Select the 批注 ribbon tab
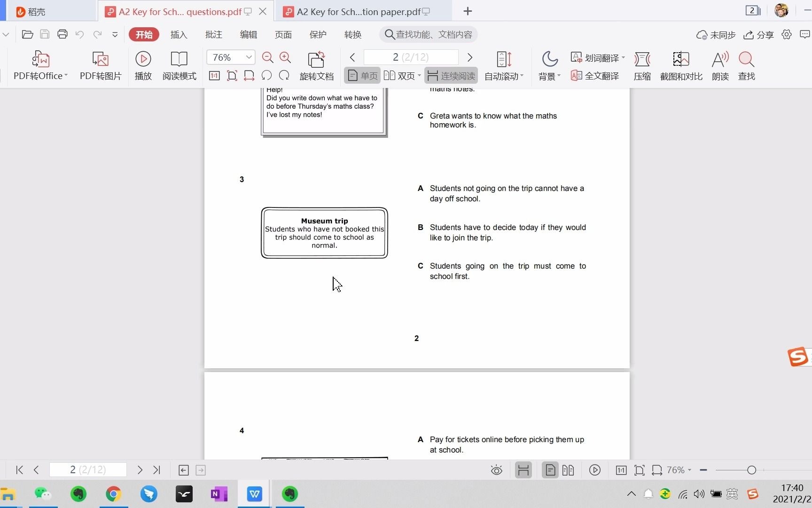The image size is (812, 508). coord(213,35)
